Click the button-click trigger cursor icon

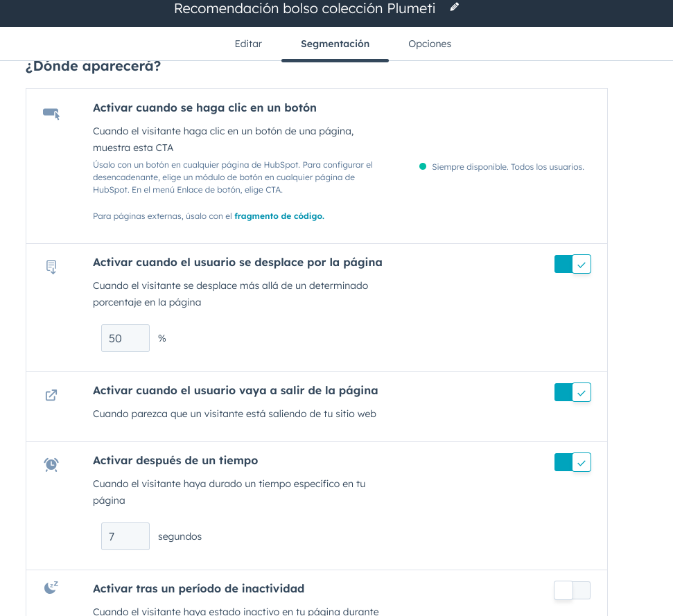click(51, 114)
